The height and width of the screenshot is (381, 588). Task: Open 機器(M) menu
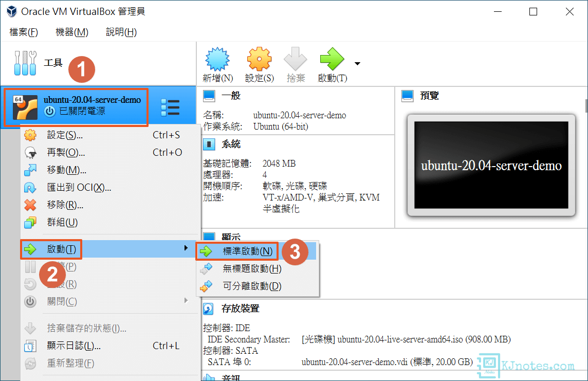pos(71,32)
